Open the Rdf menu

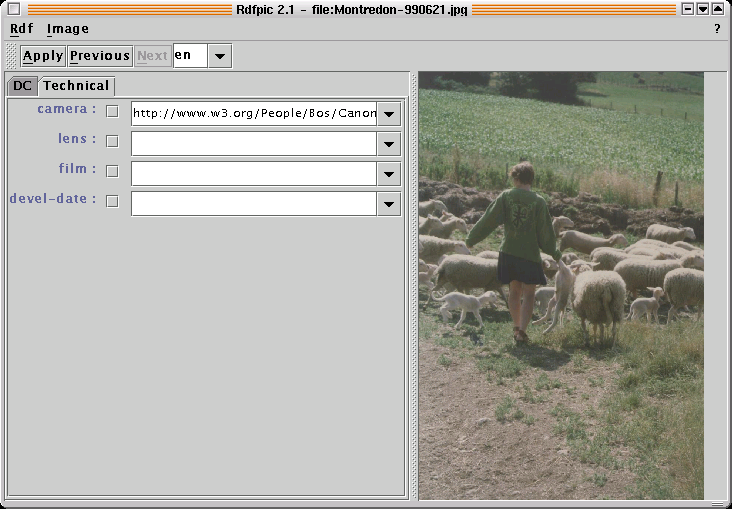[x=21, y=29]
